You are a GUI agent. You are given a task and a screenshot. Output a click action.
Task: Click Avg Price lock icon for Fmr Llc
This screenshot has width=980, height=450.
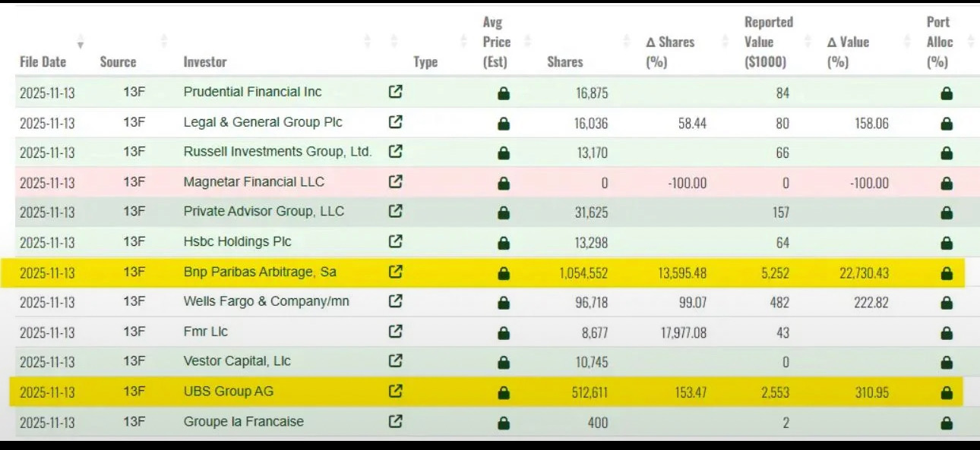(x=503, y=332)
